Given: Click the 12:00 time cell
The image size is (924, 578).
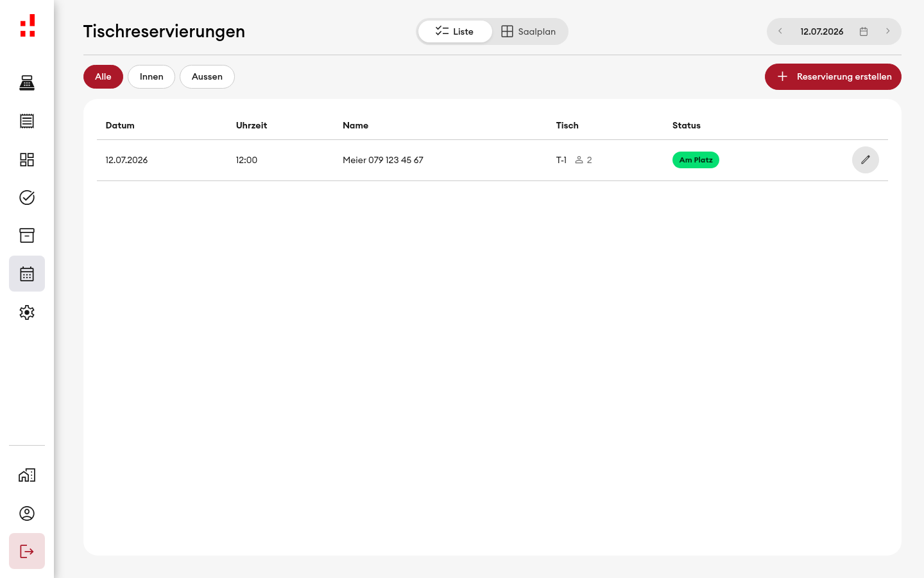Looking at the screenshot, I should click(x=246, y=160).
